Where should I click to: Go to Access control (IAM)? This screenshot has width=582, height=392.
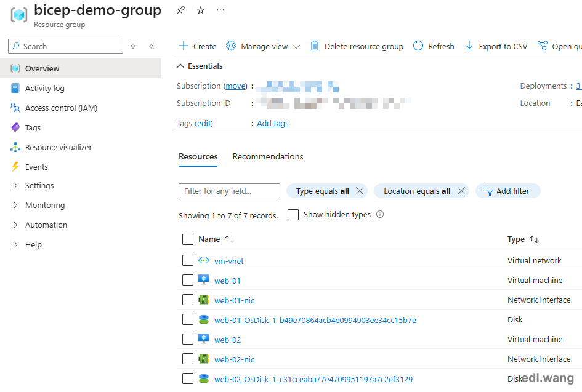81,108
